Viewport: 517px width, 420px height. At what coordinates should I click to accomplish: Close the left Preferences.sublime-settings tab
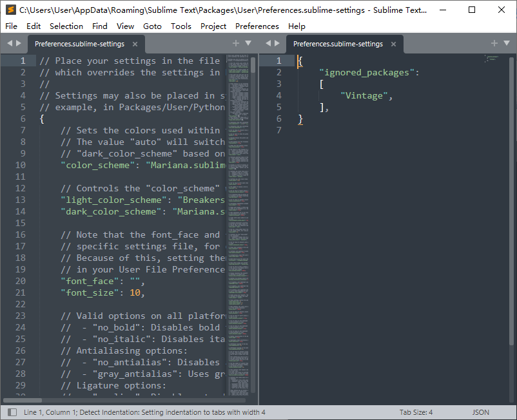135,44
